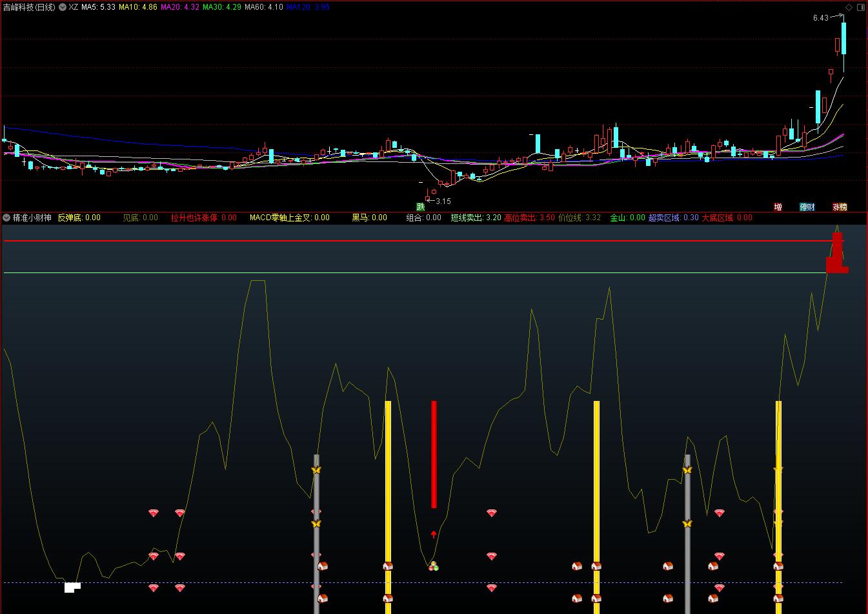868x614 pixels.
Task: Open the 涨榜 event tag
Action: 840,207
